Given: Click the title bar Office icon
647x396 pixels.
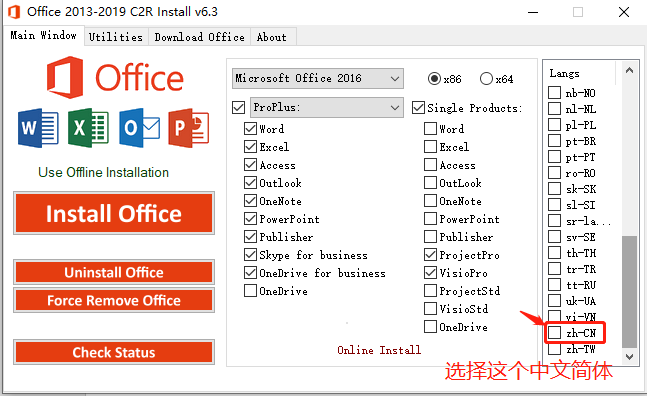Looking at the screenshot, I should click(x=14, y=12).
